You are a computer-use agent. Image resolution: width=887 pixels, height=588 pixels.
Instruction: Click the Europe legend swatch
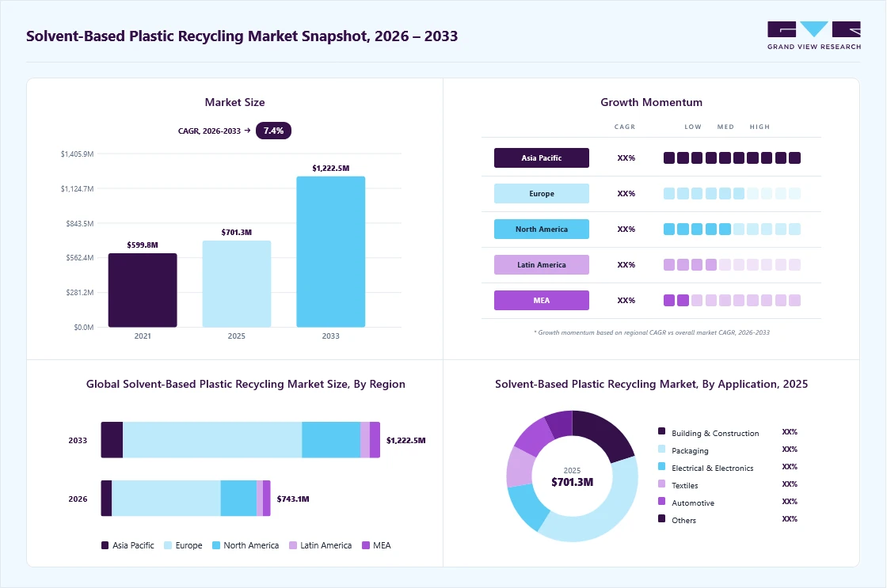coord(167,545)
